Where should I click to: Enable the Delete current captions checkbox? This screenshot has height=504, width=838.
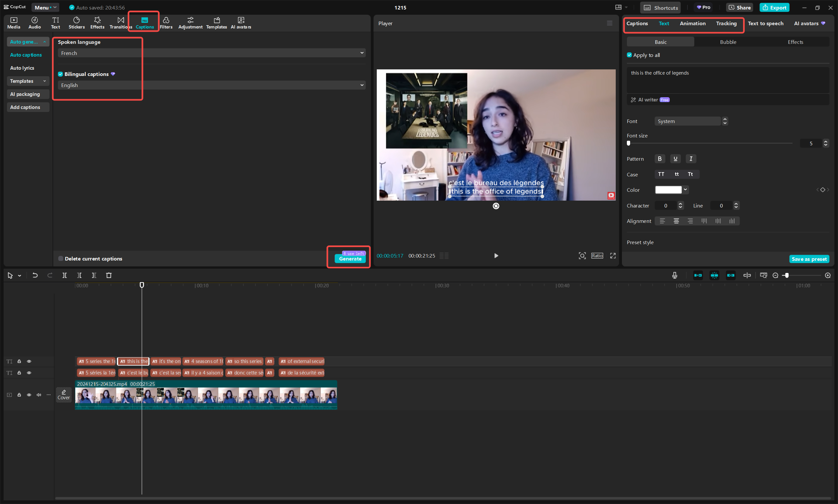point(61,259)
